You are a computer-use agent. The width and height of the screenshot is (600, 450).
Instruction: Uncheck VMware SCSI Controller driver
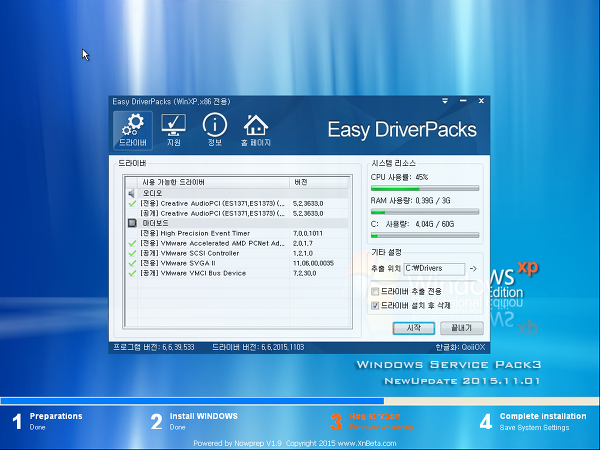[132, 253]
